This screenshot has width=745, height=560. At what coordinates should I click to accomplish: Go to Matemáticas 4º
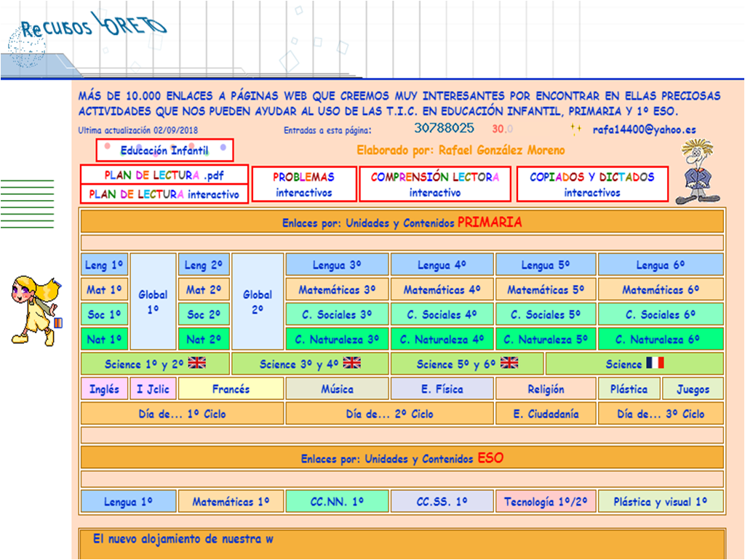point(442,289)
